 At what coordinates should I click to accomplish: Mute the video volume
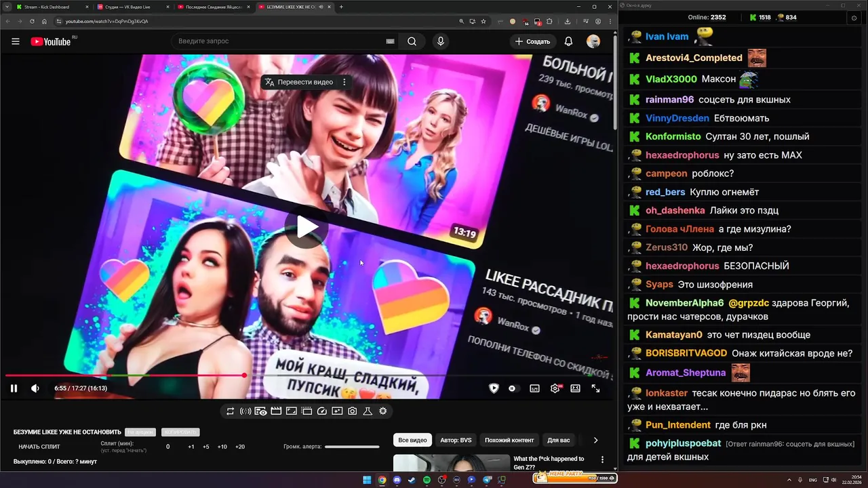coord(35,388)
